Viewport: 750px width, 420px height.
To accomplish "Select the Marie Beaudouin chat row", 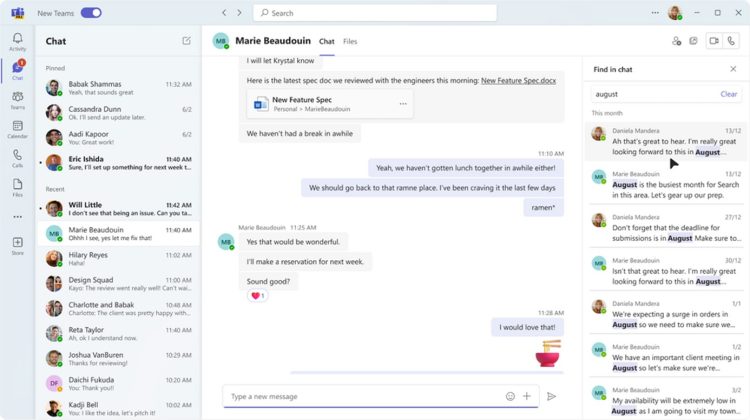I will pos(119,233).
